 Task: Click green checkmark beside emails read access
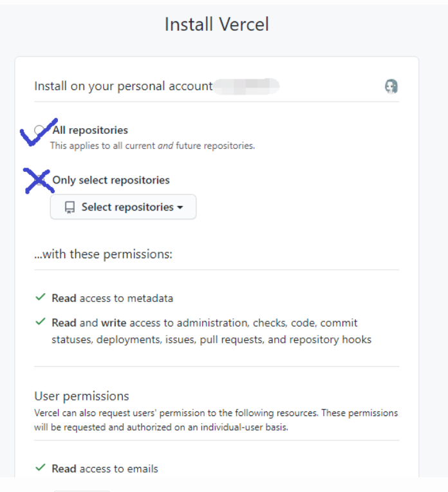pyautogui.click(x=41, y=468)
